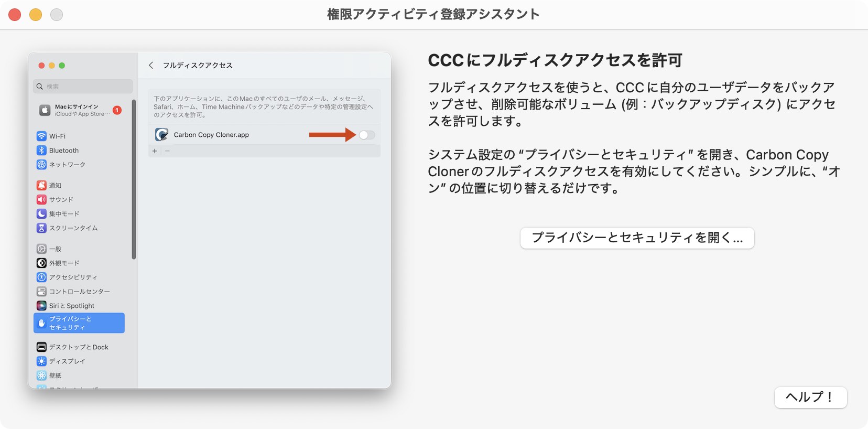Open the アクセシビリティ icon
868x429 pixels.
click(41, 277)
